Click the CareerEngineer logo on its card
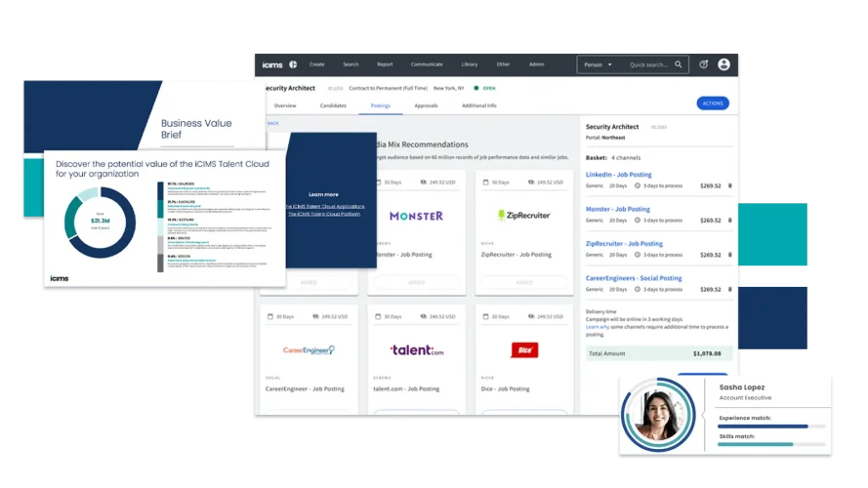 pos(309,349)
